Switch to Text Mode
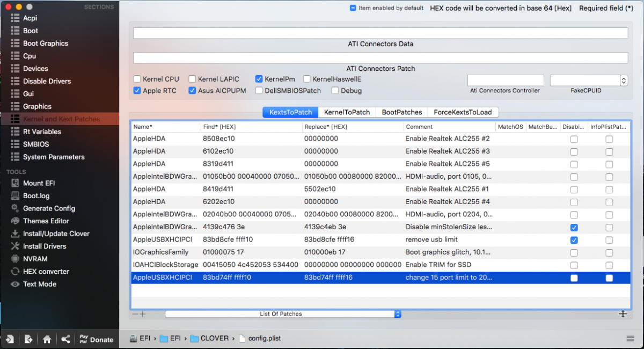Image resolution: width=644 pixels, height=349 pixels. click(39, 284)
